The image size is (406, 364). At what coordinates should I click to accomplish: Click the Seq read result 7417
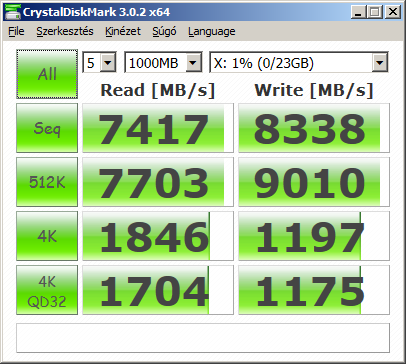point(158,128)
